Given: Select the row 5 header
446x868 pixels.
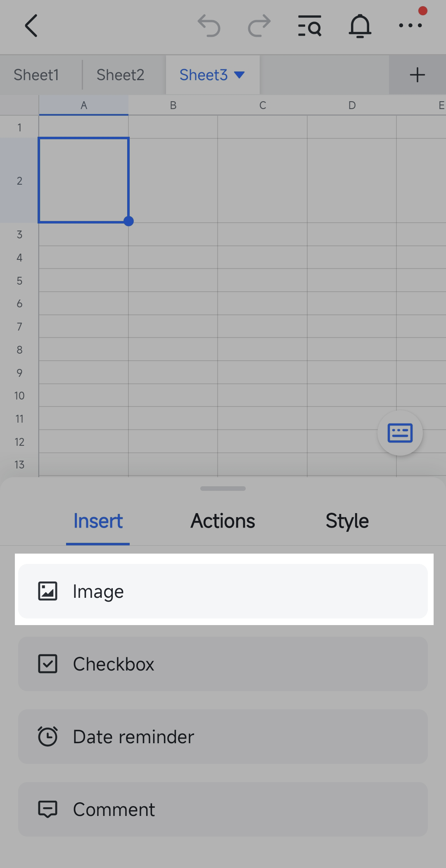Looking at the screenshot, I should pyautogui.click(x=19, y=281).
